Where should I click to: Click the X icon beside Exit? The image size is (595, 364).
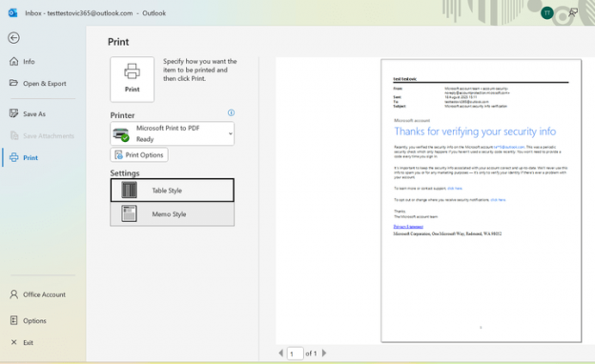point(13,342)
